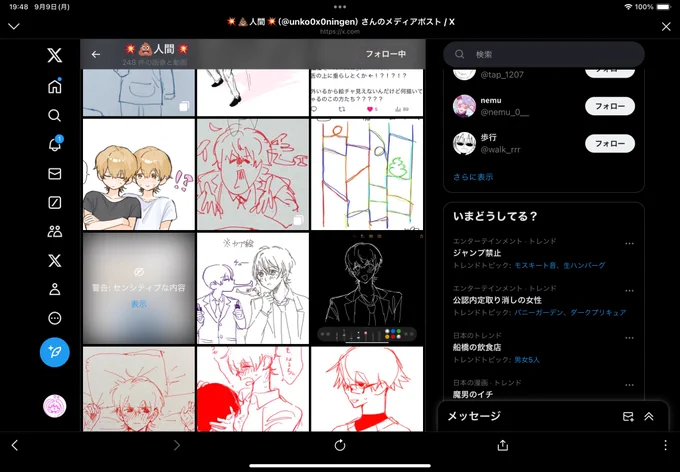Image resolution: width=680 pixels, height=472 pixels.
Task: Click the さらに表示 show more link
Action: click(473, 177)
